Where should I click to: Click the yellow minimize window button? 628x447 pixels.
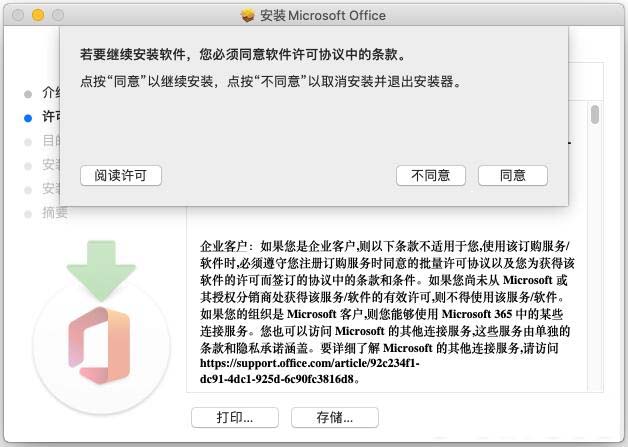[38, 15]
